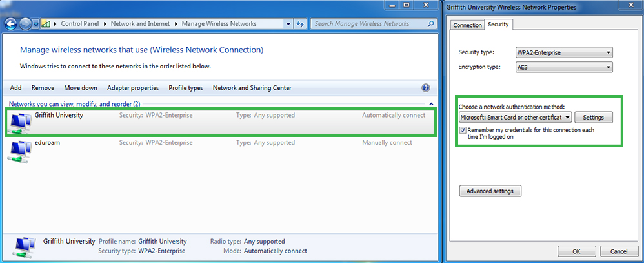Select Network and Internet breadcrumb
Viewport: 644px width, 263px height.
(x=140, y=23)
